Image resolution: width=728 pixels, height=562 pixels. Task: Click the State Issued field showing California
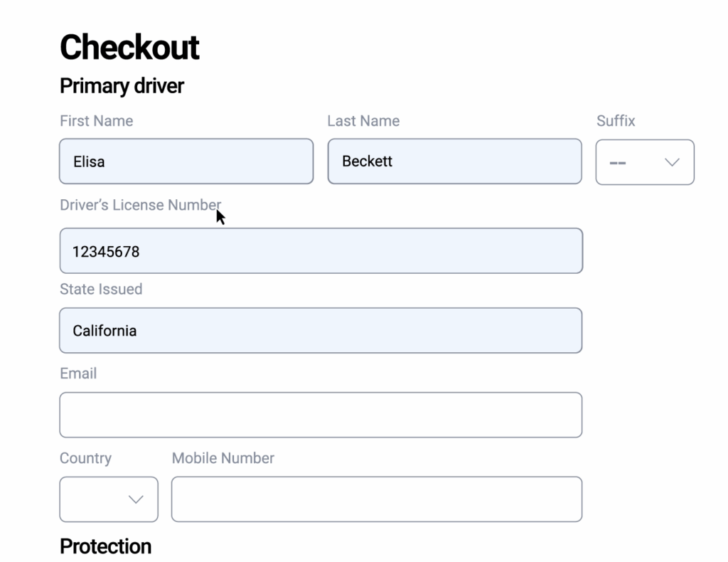[321, 331]
